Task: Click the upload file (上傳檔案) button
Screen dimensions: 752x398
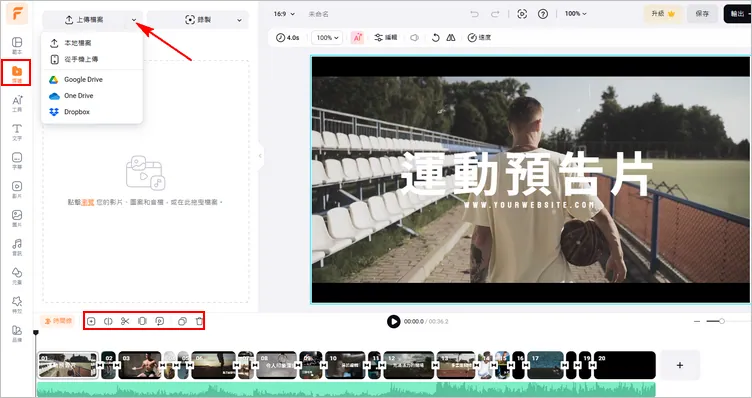Action: pos(84,20)
